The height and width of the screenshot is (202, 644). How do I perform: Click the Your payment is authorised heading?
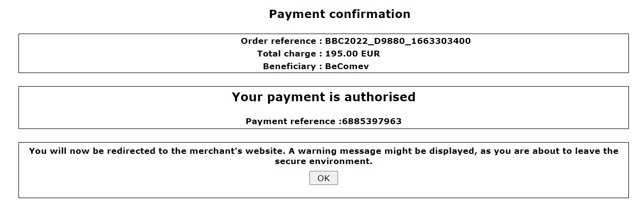tap(323, 97)
